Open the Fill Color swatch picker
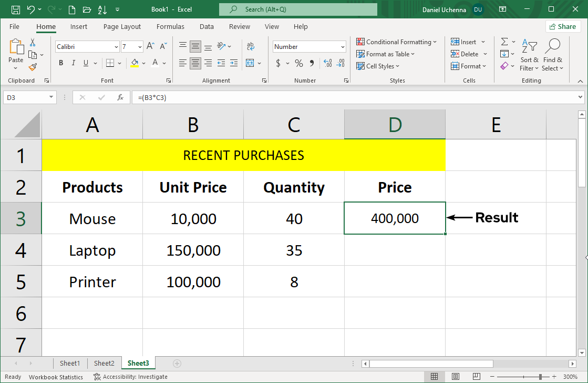 143,63
